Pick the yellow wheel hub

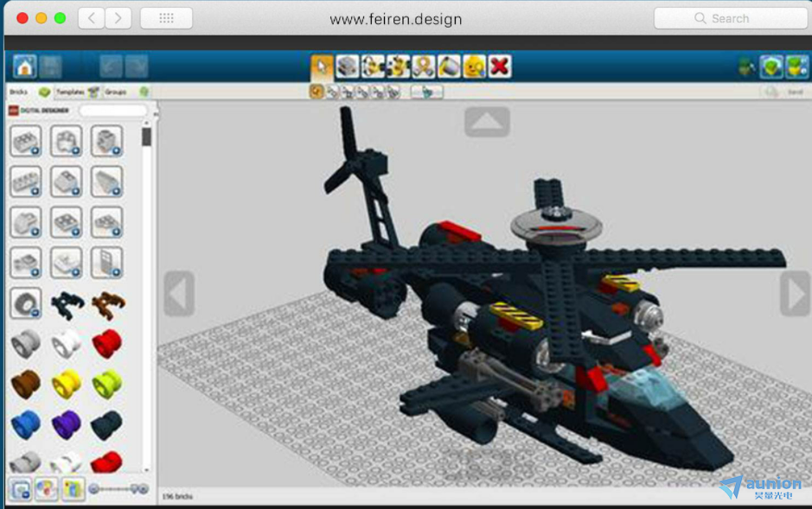pyautogui.click(x=67, y=385)
